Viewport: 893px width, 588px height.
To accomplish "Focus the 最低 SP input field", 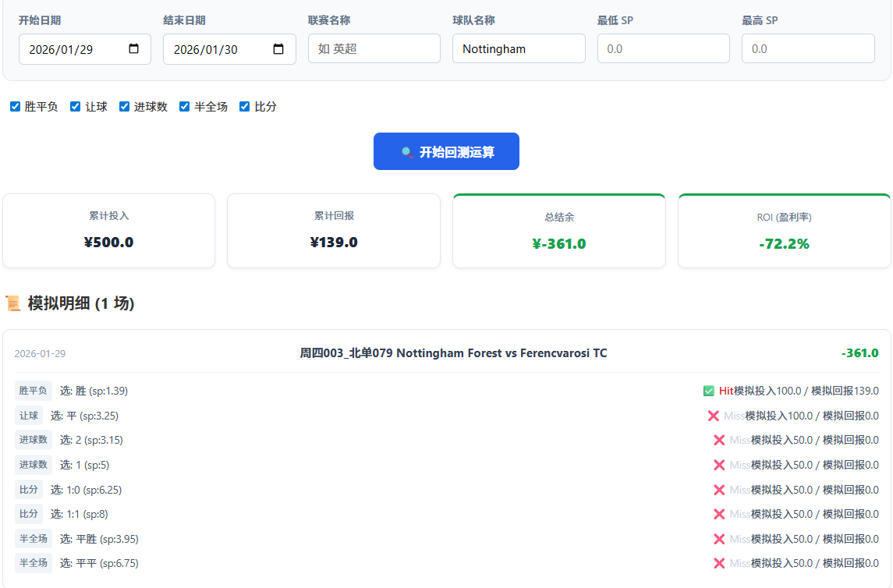I will point(663,48).
